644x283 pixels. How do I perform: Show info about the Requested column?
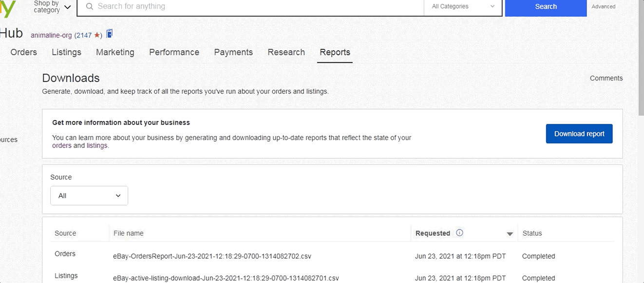[x=459, y=233]
